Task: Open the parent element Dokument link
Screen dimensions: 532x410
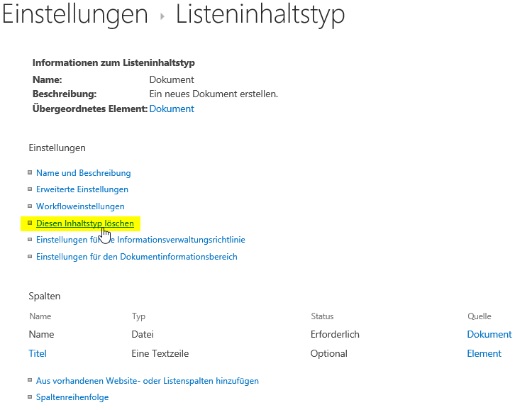Action: [172, 109]
